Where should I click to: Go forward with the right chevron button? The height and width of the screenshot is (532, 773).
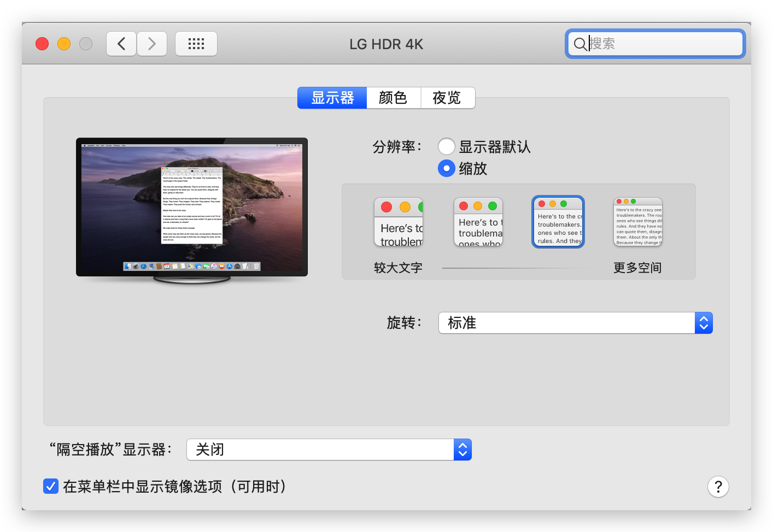[x=152, y=44]
